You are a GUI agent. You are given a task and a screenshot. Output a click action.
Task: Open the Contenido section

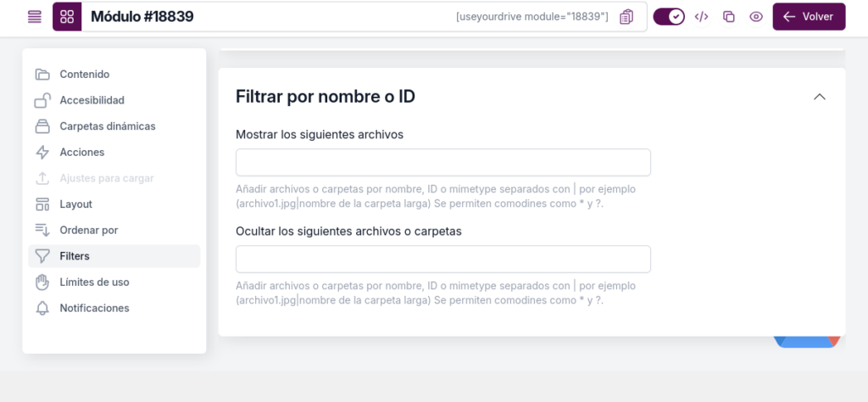click(x=114, y=74)
